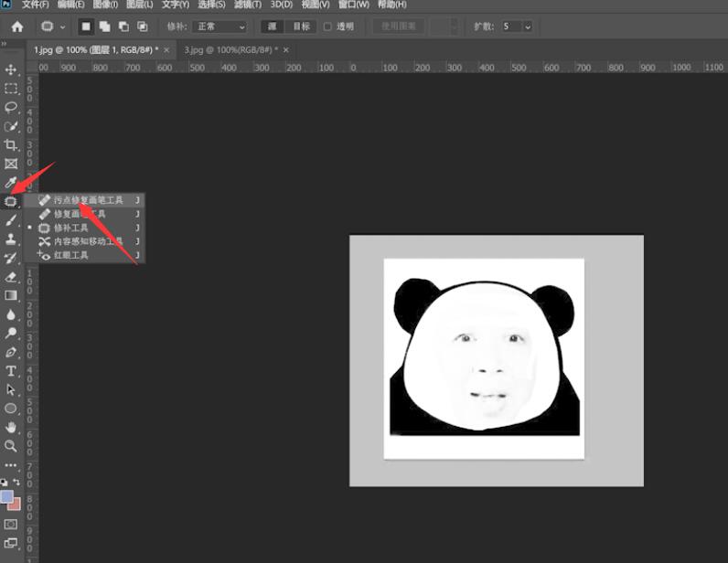Image resolution: width=728 pixels, height=563 pixels.
Task: Choose 修复画笔工具 from flyout
Action: click(x=85, y=214)
